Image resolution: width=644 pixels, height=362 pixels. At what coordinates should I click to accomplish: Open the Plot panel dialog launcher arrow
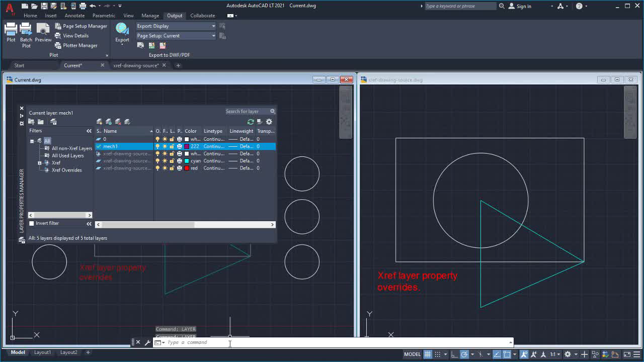pyautogui.click(x=107, y=55)
